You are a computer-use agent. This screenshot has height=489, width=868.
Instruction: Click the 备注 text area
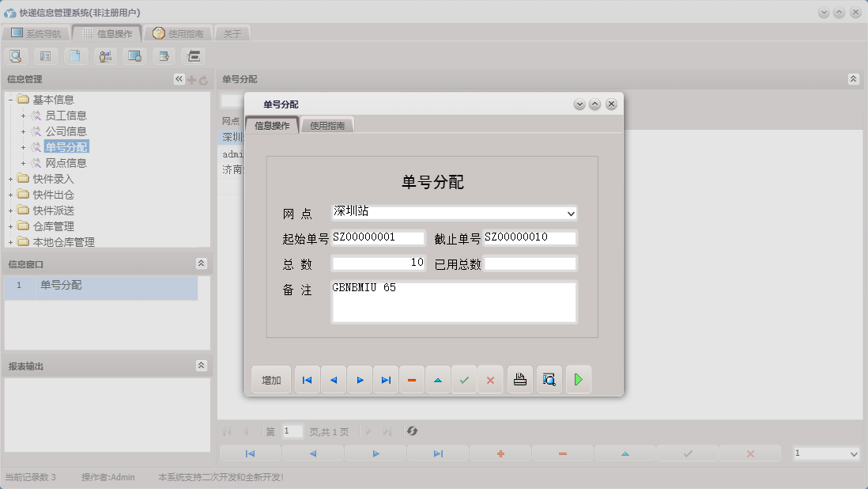click(x=454, y=301)
